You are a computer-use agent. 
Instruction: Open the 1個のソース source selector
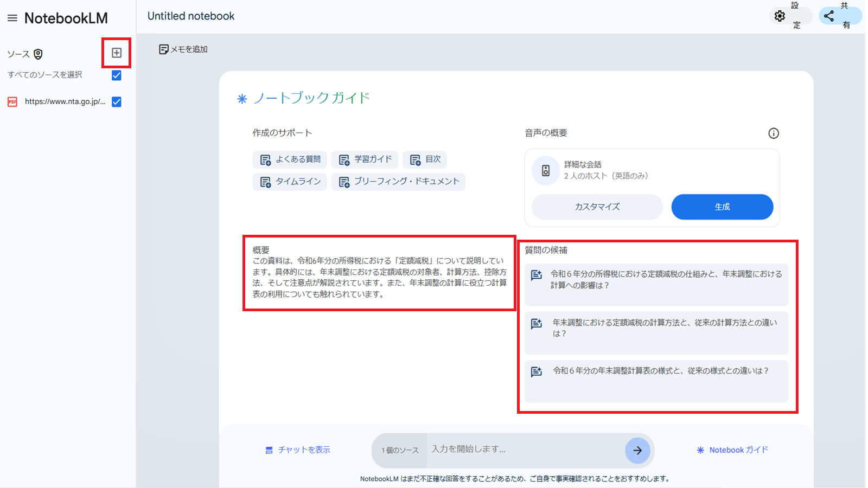(x=399, y=450)
